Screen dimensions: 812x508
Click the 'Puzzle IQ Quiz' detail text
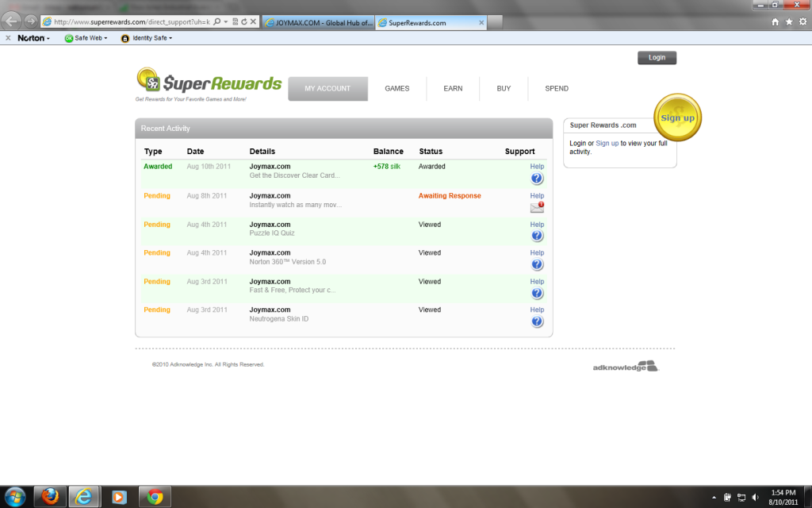click(x=272, y=233)
